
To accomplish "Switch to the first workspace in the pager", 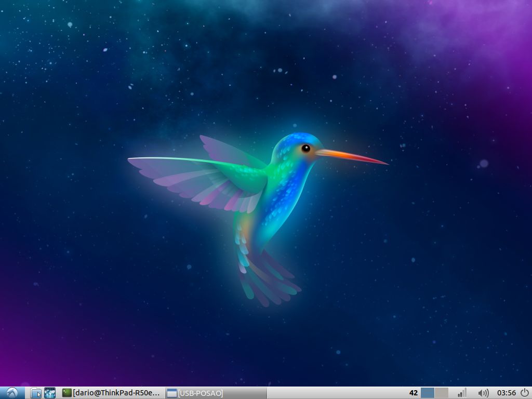I will coord(428,393).
